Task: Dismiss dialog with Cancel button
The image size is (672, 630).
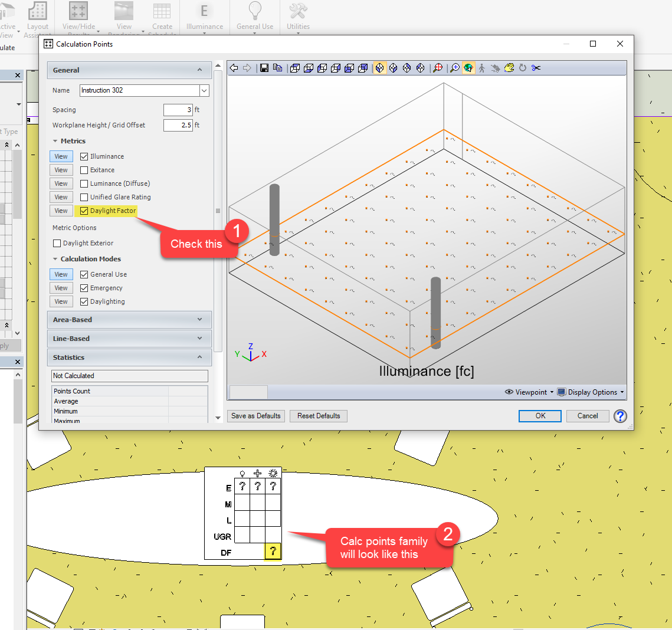Action: click(x=588, y=416)
